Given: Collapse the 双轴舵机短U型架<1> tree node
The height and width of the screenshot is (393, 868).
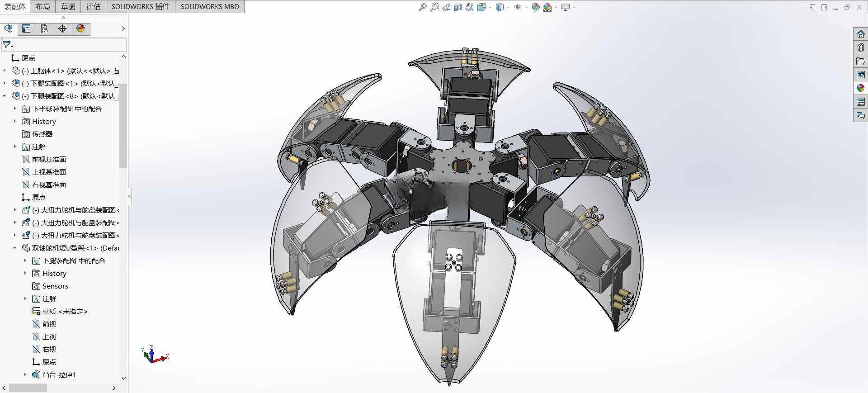Looking at the screenshot, I should click(x=15, y=248).
